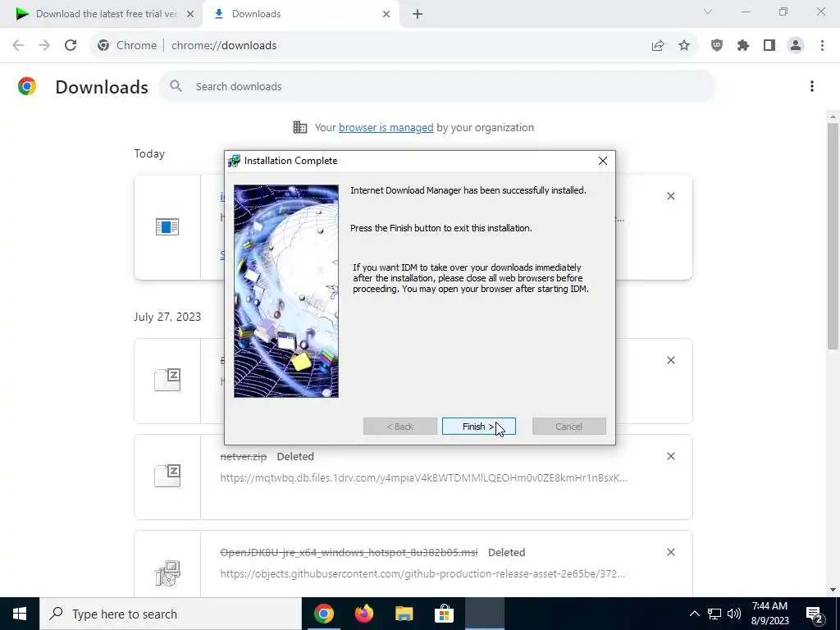Open the uBlock shield extension icon
This screenshot has width=840, height=630.
coord(717,46)
